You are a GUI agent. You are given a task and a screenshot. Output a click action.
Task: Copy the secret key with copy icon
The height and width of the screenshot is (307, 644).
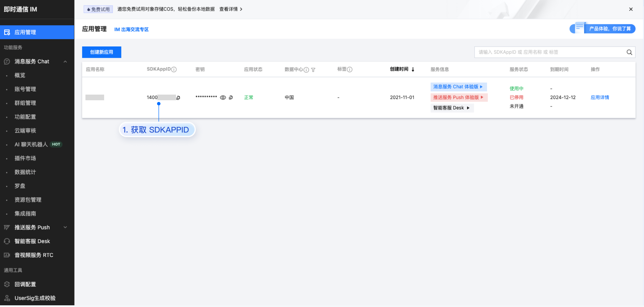coord(231,97)
